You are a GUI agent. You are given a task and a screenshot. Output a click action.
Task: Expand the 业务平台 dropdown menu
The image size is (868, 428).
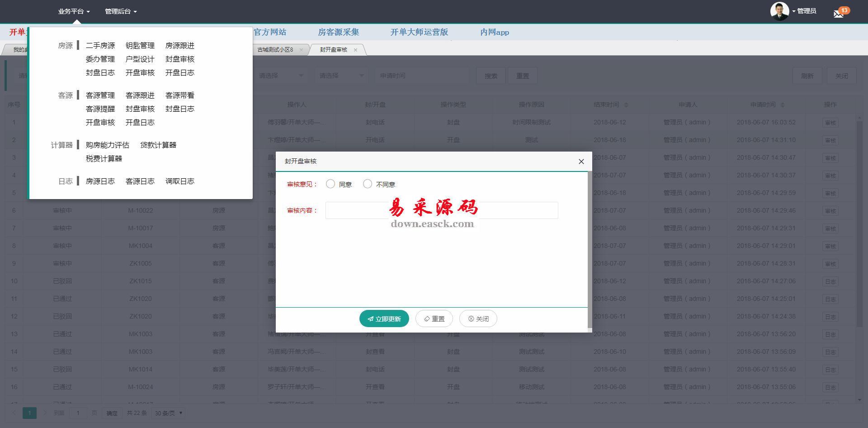74,11
